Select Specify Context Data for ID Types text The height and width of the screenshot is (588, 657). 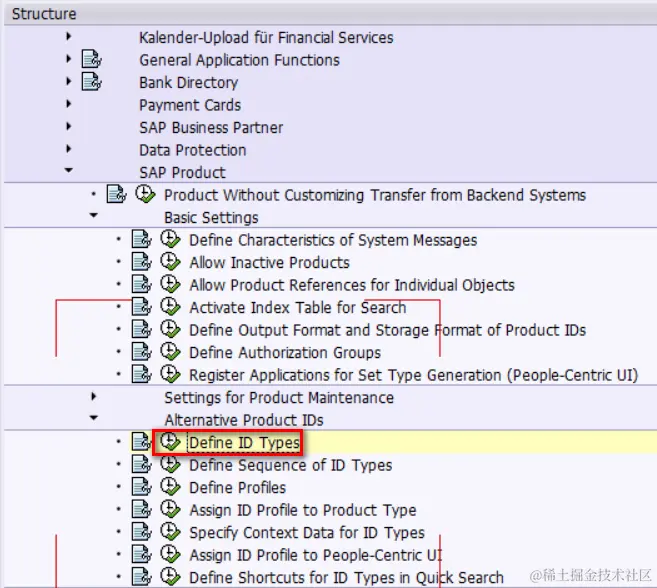[307, 533]
